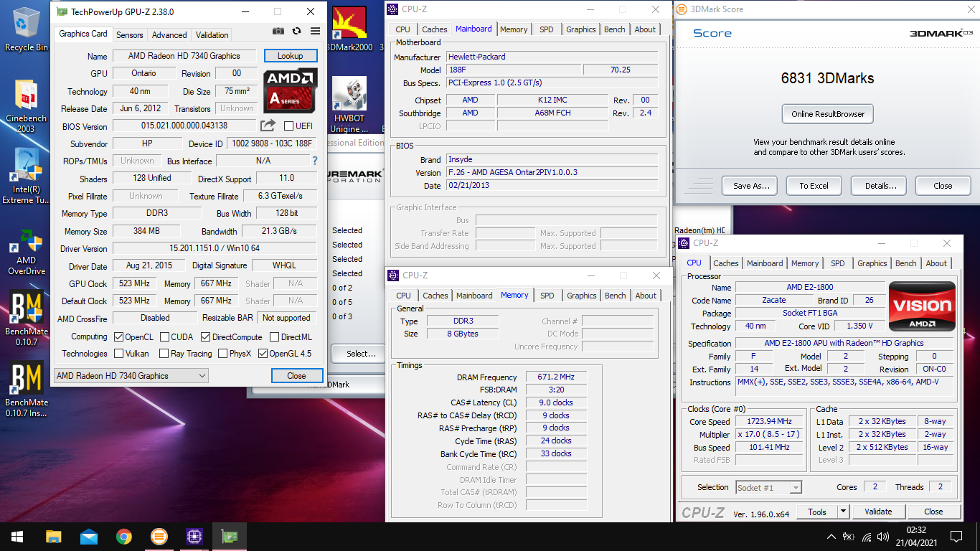Switch to GPU-Z Advanced tab
Image resolution: width=980 pixels, height=551 pixels.
pyautogui.click(x=169, y=34)
